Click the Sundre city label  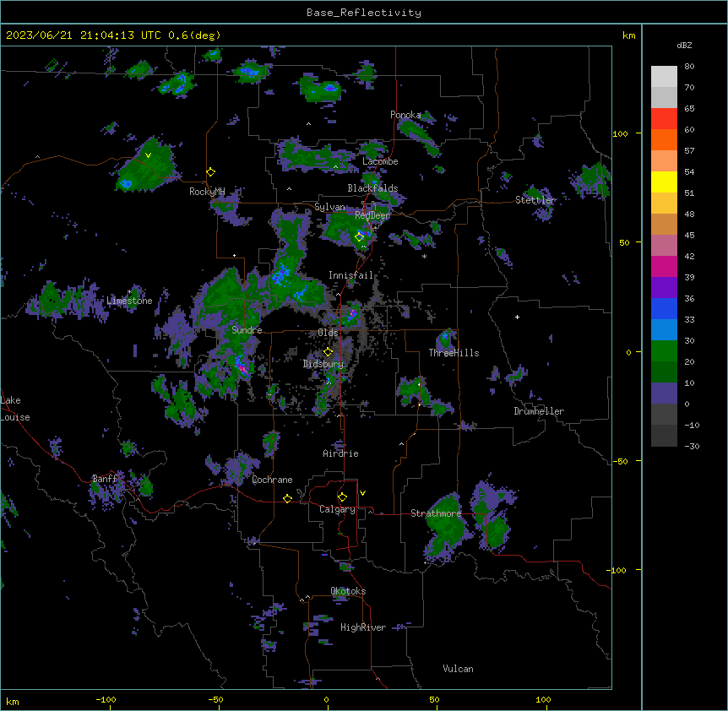coord(247,330)
